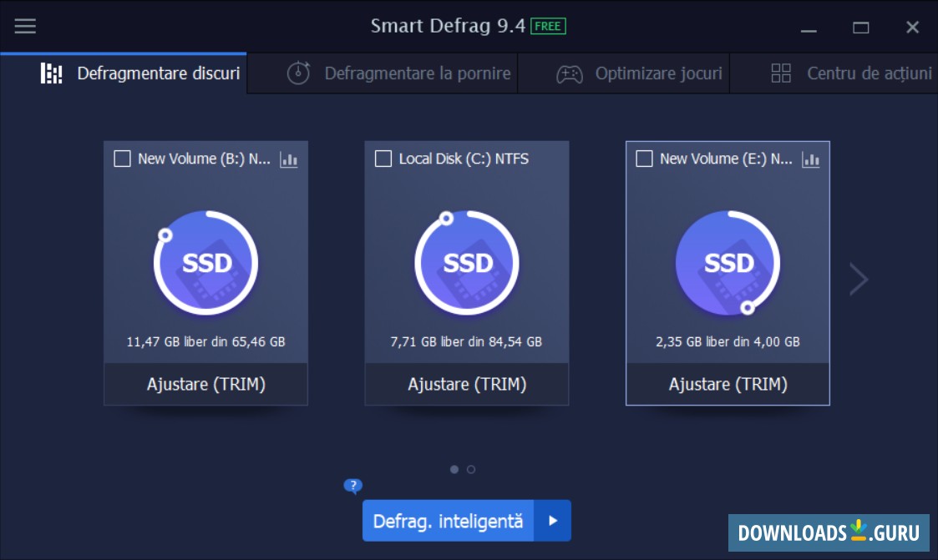Screen dimensions: 938x560
Task: Click the New Volume (E:) label
Action: point(726,159)
